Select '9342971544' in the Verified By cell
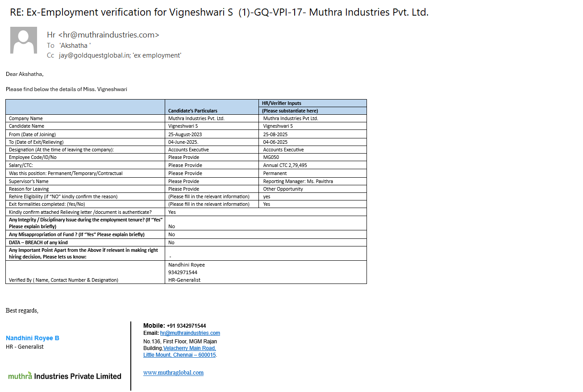The height and width of the screenshot is (392, 583). pos(183,272)
